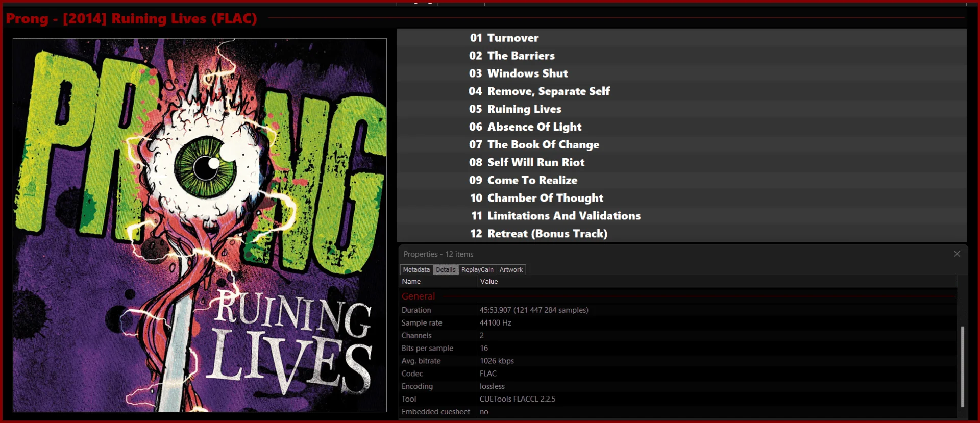Image resolution: width=980 pixels, height=423 pixels.
Task: Switch to the Metadata tab
Action: (x=416, y=269)
